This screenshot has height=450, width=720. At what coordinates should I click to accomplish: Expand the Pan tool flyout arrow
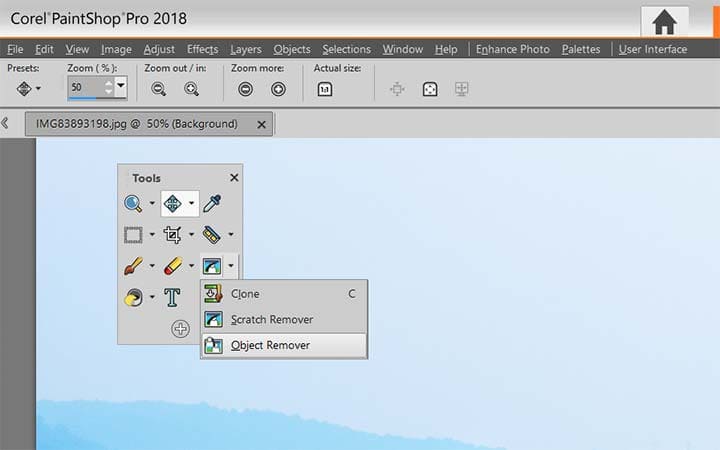191,203
